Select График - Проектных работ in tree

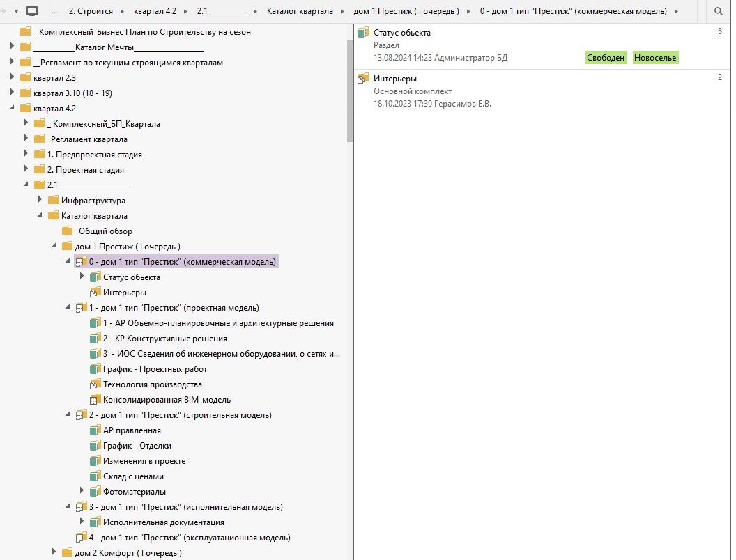[155, 369]
